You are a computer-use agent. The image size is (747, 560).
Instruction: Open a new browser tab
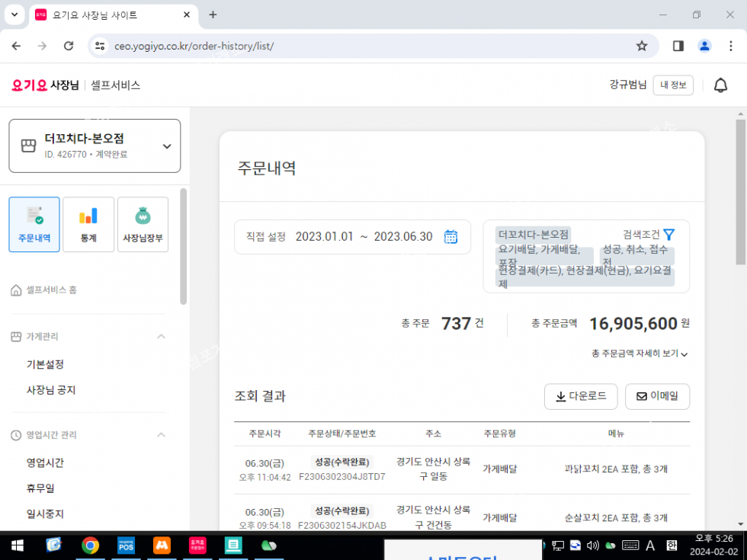[213, 14]
